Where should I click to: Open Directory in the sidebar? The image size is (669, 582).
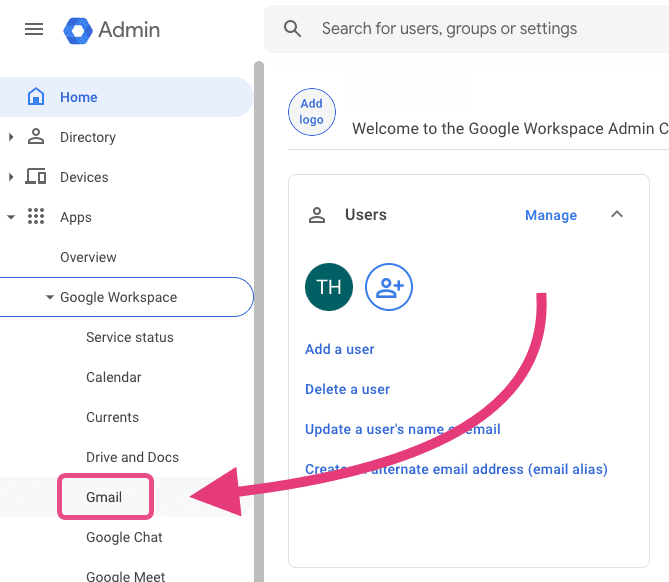(126, 137)
